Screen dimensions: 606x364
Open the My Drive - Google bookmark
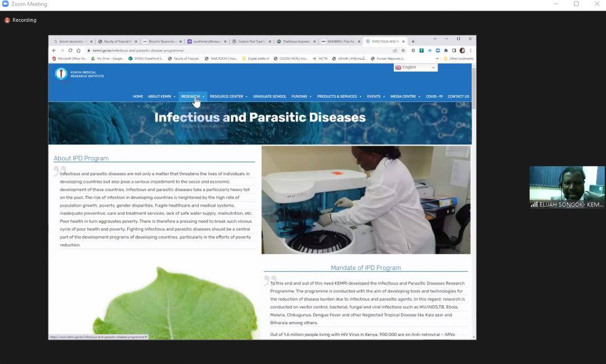tap(108, 59)
